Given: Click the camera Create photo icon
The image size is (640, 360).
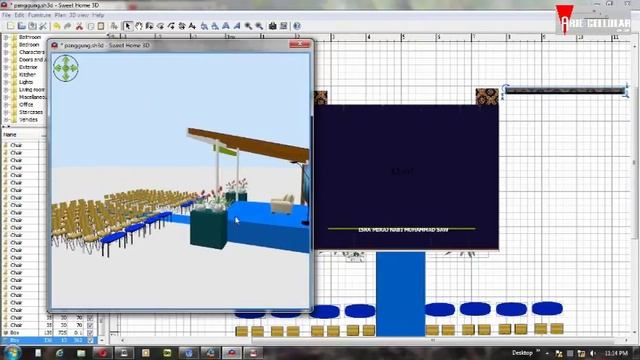Looking at the screenshot, I should [x=273, y=26].
